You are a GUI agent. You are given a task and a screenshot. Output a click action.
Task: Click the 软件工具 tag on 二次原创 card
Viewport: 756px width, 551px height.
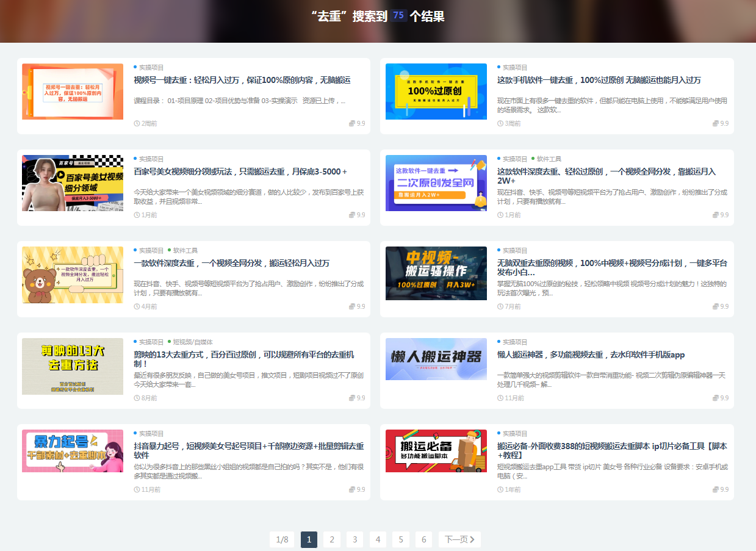point(549,159)
